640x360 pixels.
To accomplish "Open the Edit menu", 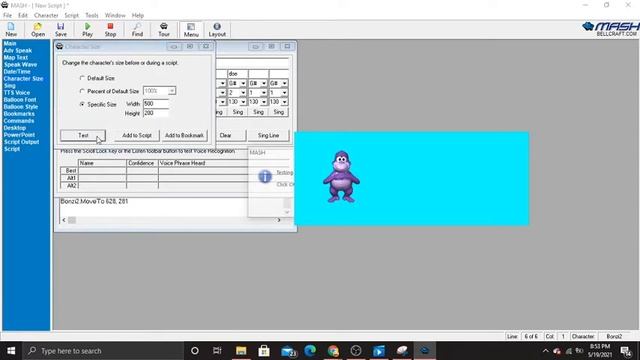I will point(22,15).
